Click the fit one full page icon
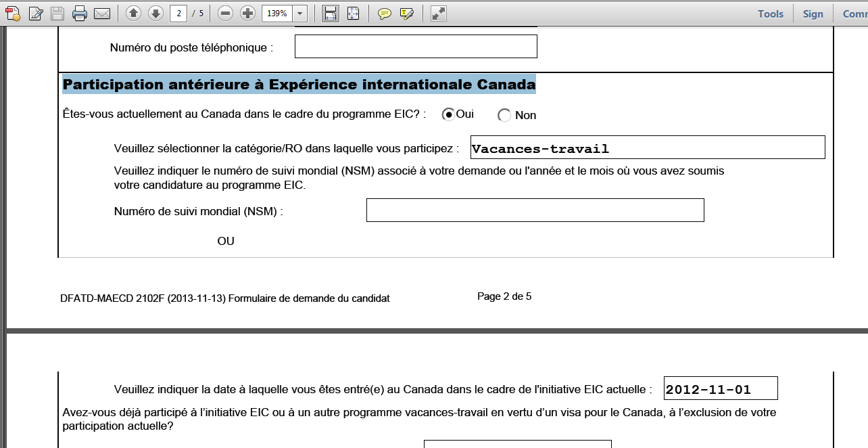The width and height of the screenshot is (868, 448). point(353,14)
